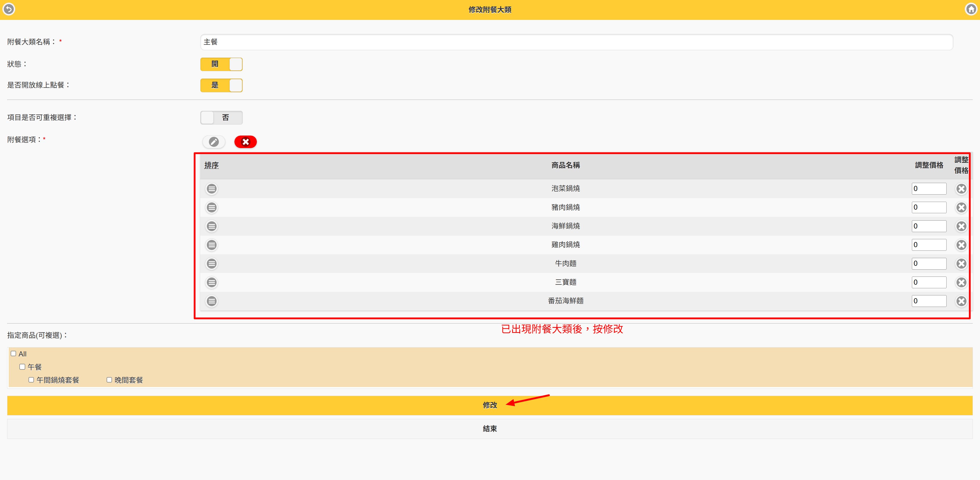Click the back arrow icon in header
Image resolution: width=980 pixels, height=480 pixels.
[9, 9]
